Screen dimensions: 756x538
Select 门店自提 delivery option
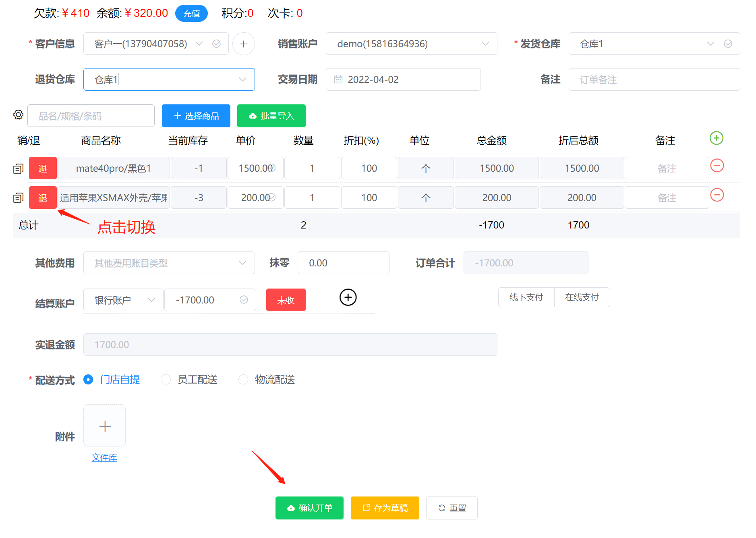point(112,380)
